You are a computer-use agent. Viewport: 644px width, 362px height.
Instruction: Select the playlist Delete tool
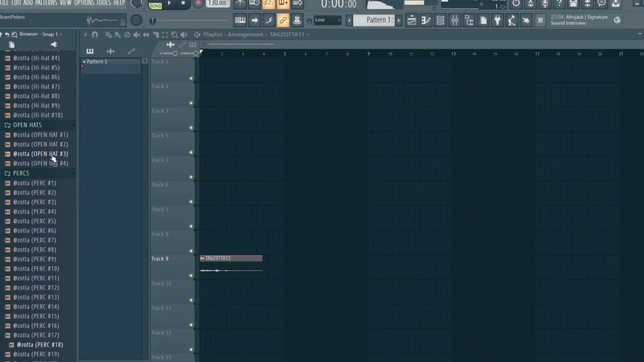coord(127,35)
